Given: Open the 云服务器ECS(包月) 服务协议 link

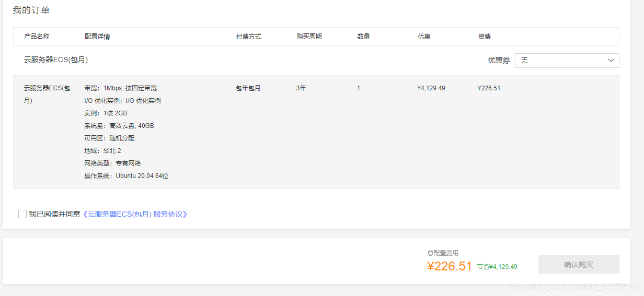Looking at the screenshot, I should pyautogui.click(x=134, y=214).
